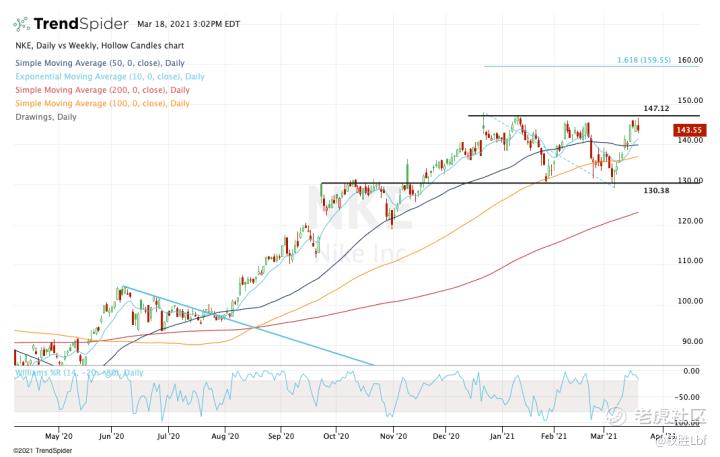
Task: Click the Nov '20 date axis label
Action: 394,436
